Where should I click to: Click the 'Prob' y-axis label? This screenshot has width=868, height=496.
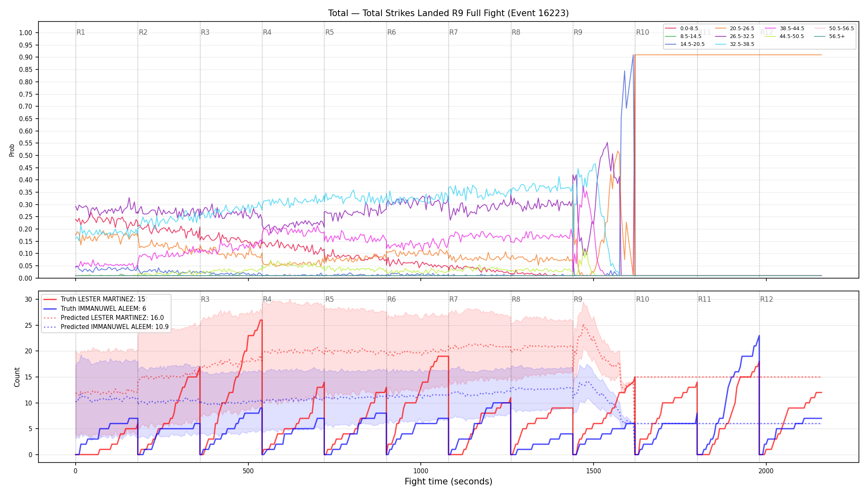pyautogui.click(x=12, y=150)
